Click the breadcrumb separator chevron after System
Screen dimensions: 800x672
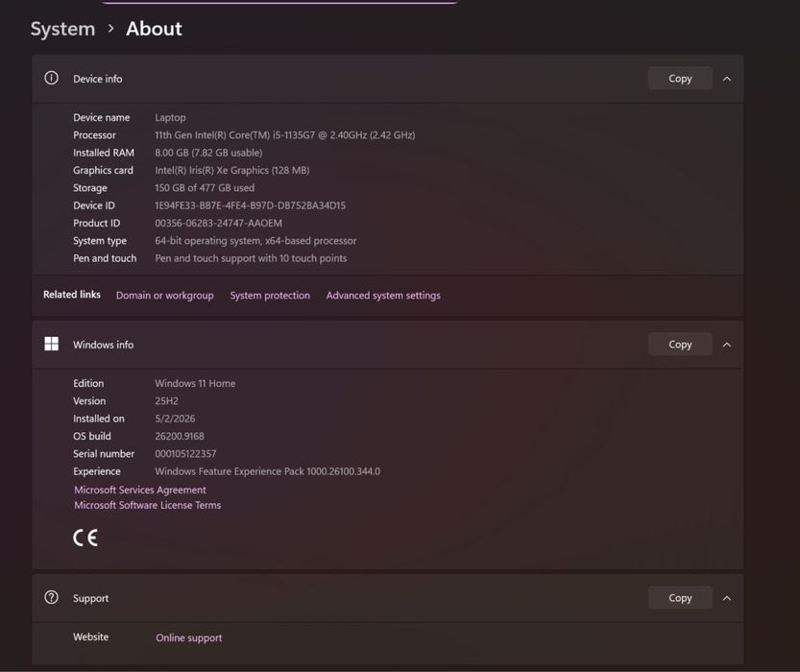pos(110,29)
